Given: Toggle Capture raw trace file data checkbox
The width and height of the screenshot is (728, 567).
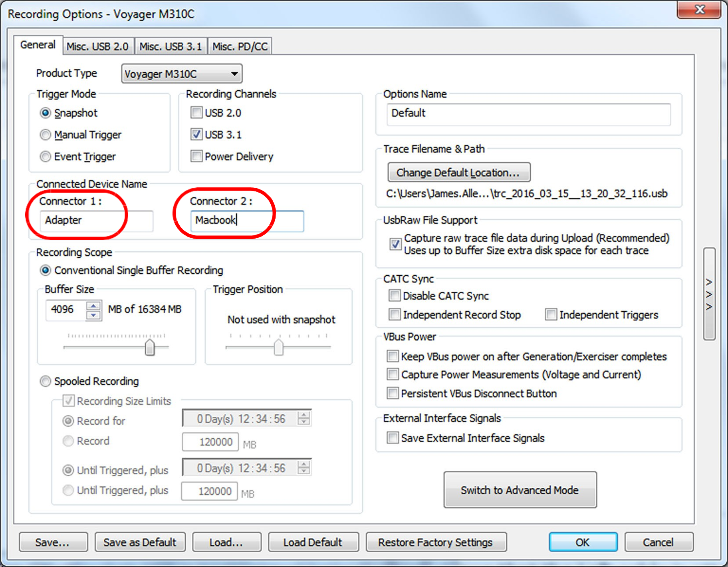Looking at the screenshot, I should point(395,244).
